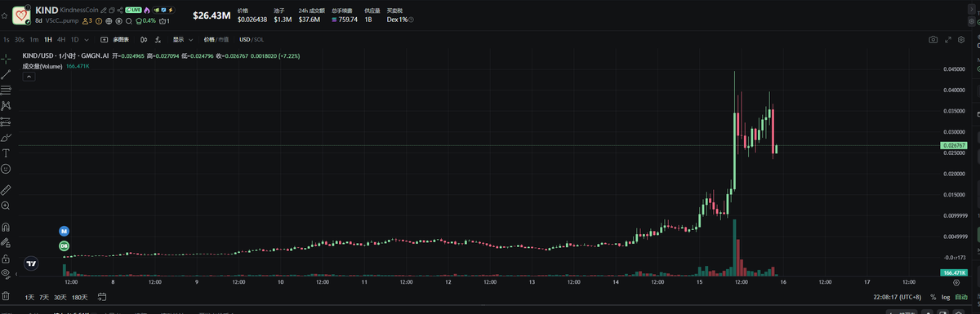
Task: Collapse the indicator legend chevron
Action: [x=29, y=77]
